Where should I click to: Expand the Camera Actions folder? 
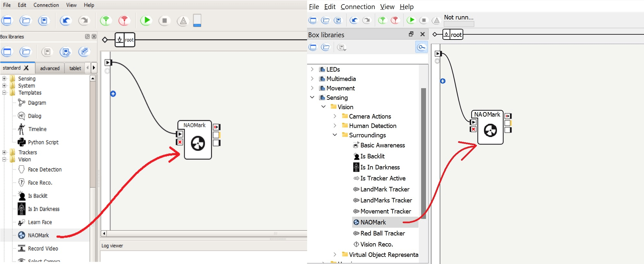pos(335,116)
